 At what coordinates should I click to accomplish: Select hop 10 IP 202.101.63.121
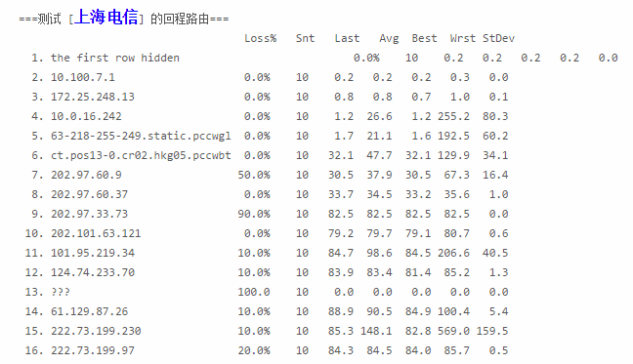coord(96,233)
